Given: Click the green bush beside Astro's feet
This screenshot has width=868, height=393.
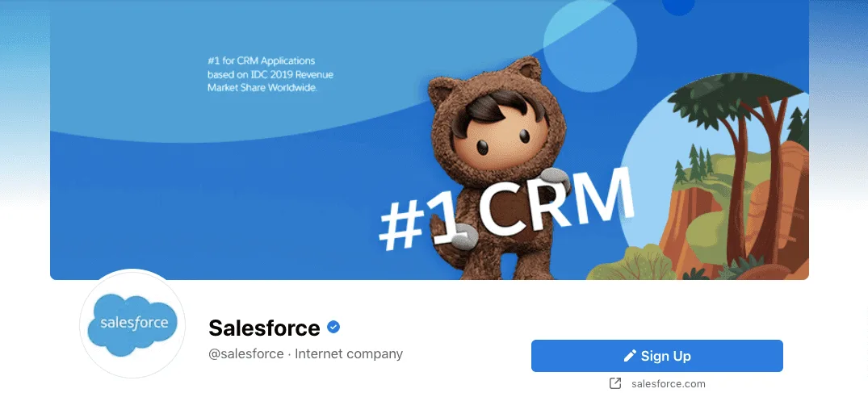Looking at the screenshot, I should tap(631, 265).
